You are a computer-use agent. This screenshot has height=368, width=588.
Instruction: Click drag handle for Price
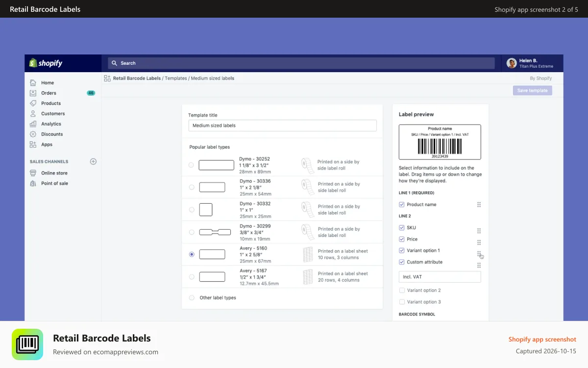479,242
